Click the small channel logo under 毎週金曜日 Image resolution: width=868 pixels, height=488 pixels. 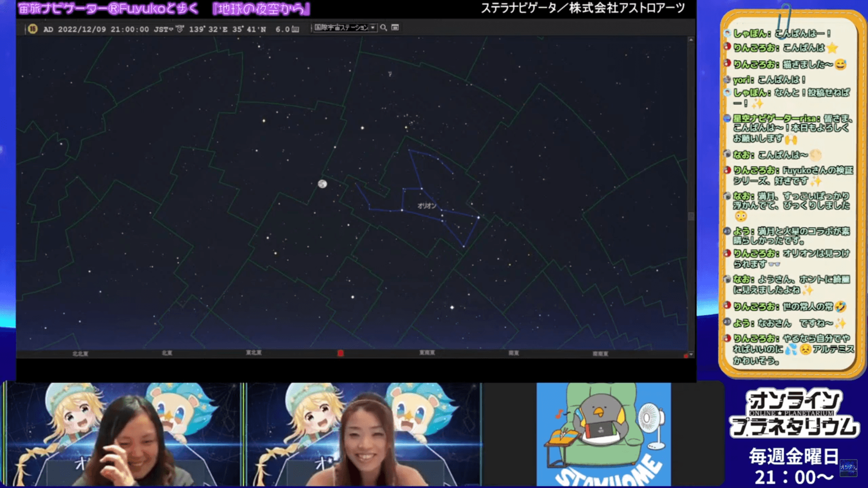(x=848, y=468)
